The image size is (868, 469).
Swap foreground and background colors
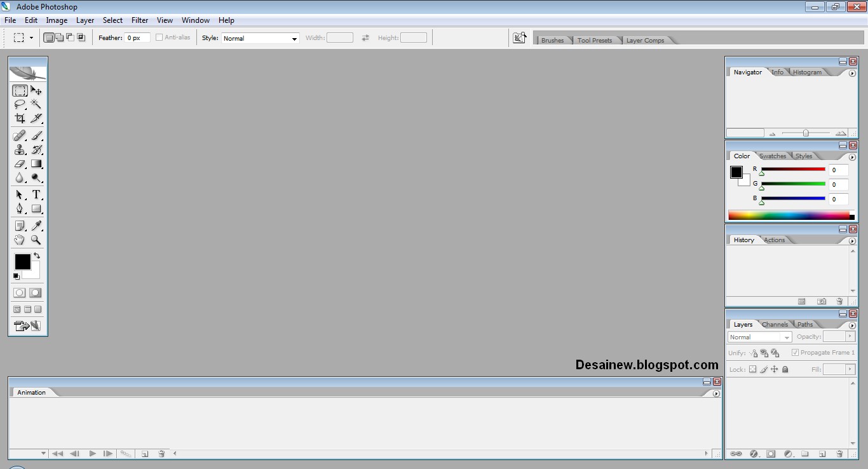[37, 255]
